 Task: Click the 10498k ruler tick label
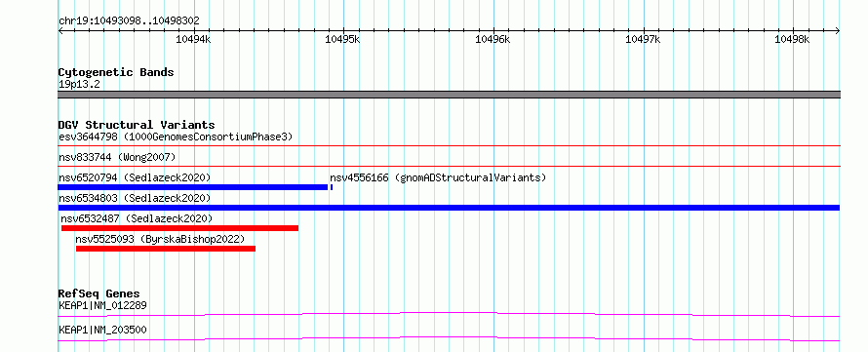click(792, 39)
